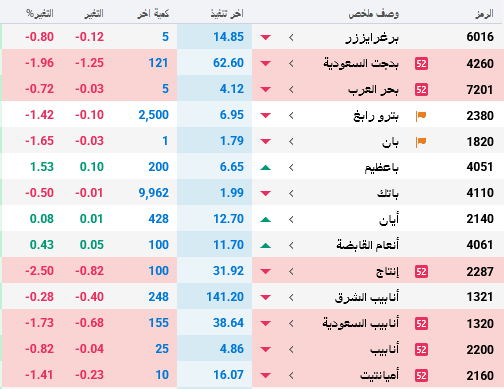Click the 52 badge for أميانتيت

(x=421, y=375)
